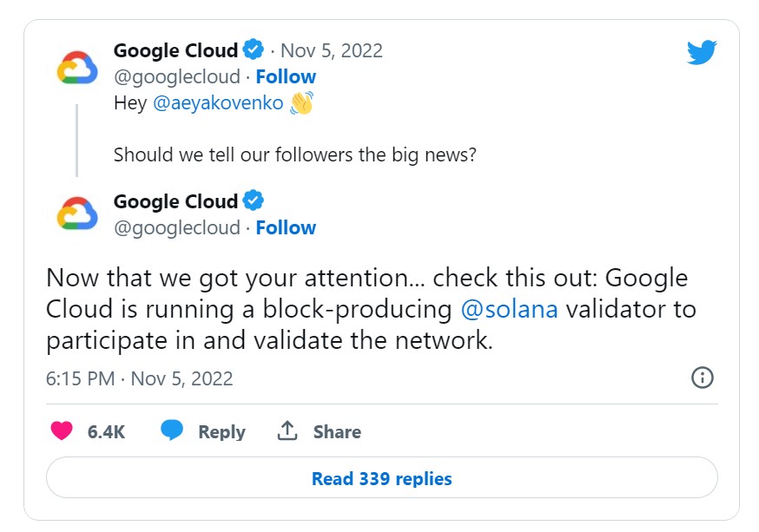Click the Share text label
Image resolution: width=759 pixels, height=532 pixels.
click(x=337, y=432)
